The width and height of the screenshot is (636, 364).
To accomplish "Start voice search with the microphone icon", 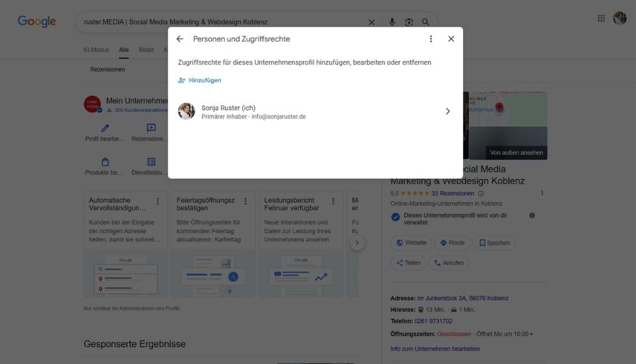I will tap(392, 22).
